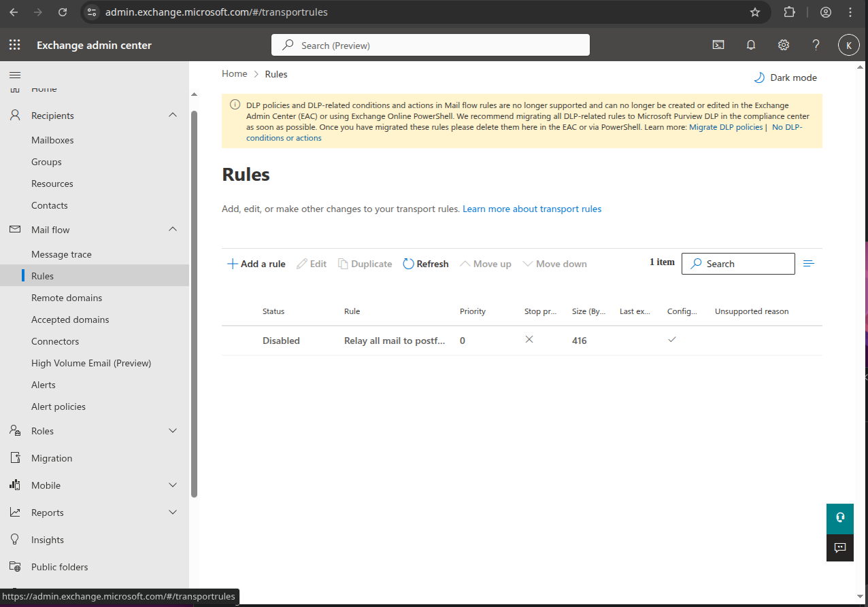Screen dimensions: 868x607
Task: Refresh the rules list
Action: (x=426, y=264)
